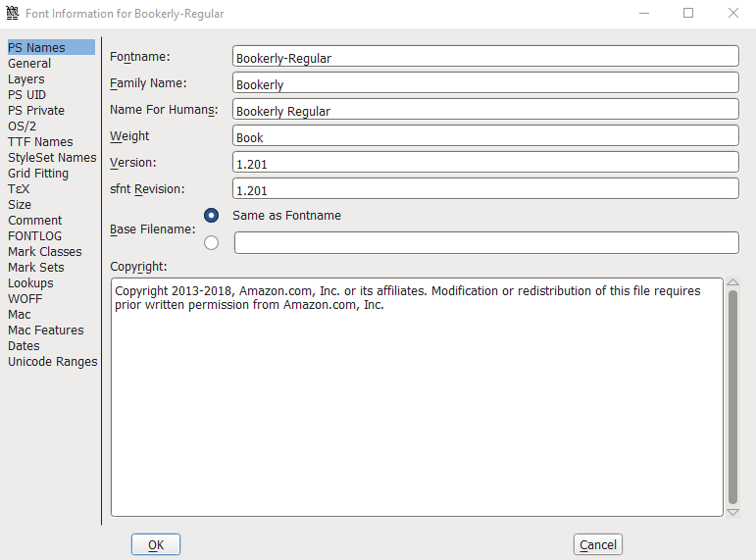The image size is (756, 560).
Task: Click the Family Name label
Action: [x=148, y=83]
